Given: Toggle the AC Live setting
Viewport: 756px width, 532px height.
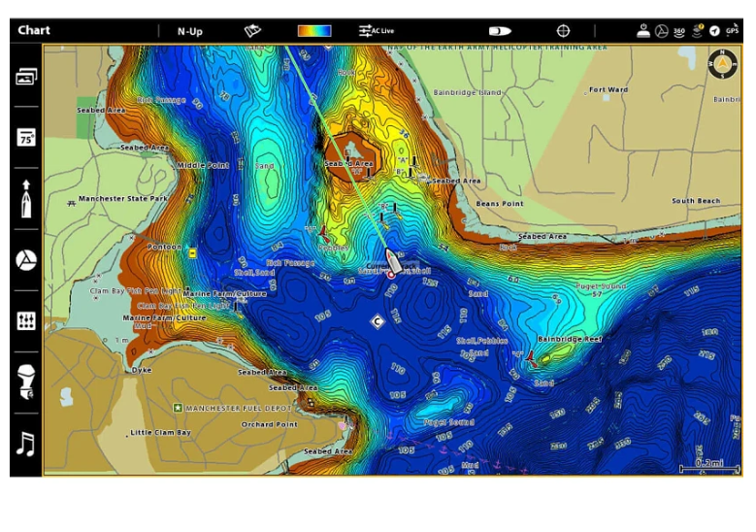Looking at the screenshot, I should coord(377,31).
